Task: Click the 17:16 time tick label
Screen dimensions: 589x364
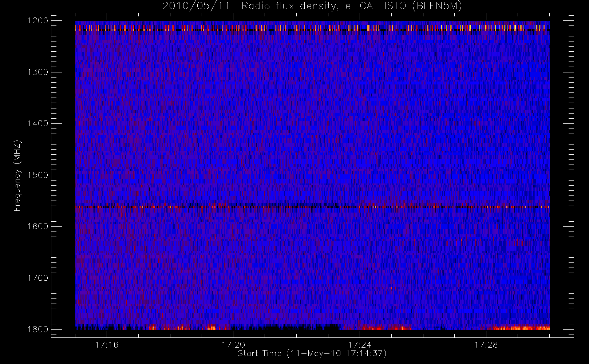Action: click(107, 345)
